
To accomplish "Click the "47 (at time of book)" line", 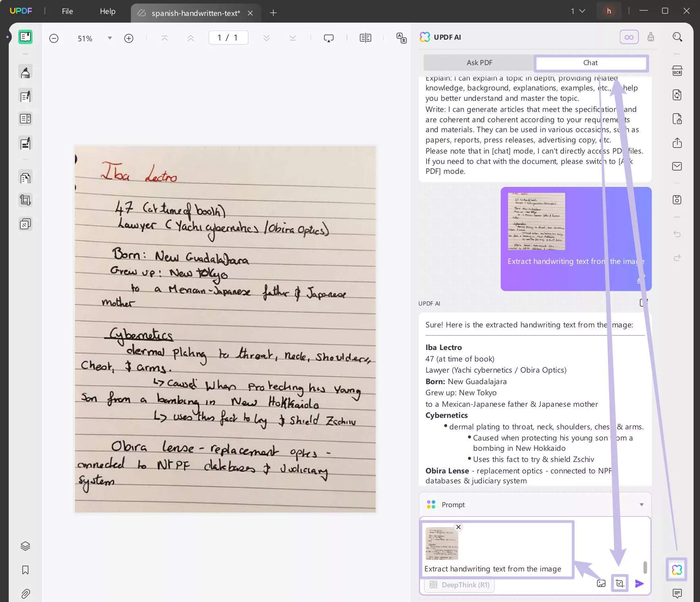I will tap(460, 359).
